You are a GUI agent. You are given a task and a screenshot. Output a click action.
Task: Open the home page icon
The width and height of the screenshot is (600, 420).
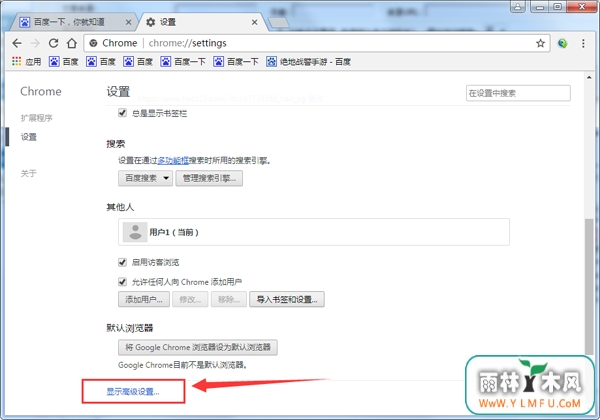coord(72,43)
